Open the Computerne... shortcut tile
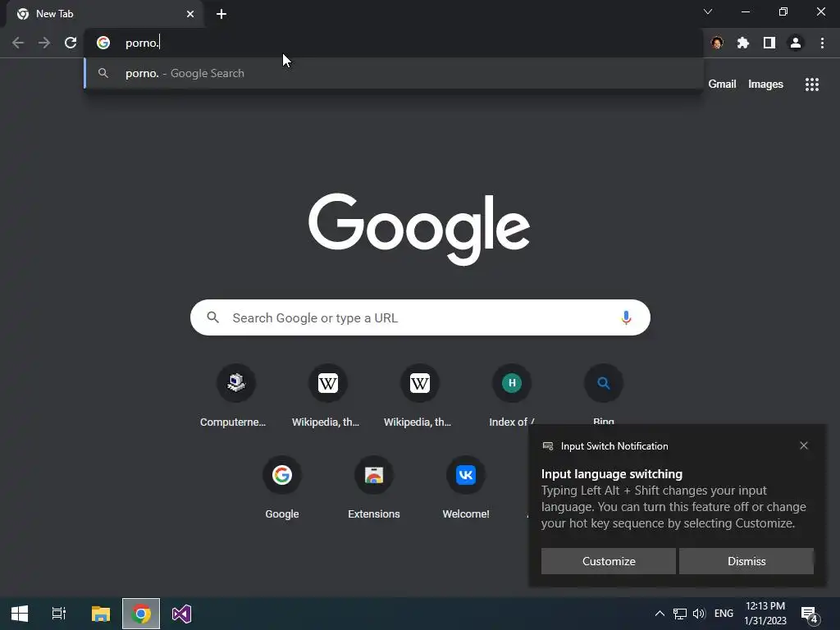Viewport: 840px width, 630px height. coord(235,396)
